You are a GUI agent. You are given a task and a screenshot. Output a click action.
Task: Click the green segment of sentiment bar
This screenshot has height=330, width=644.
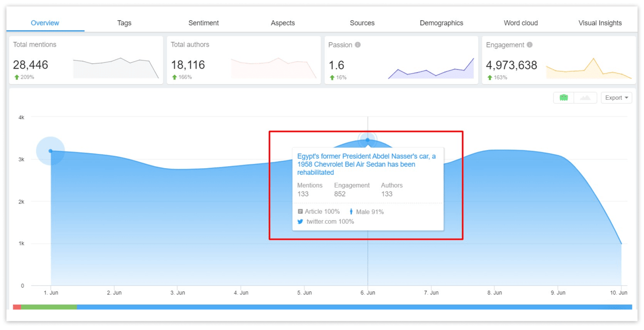[49, 307]
